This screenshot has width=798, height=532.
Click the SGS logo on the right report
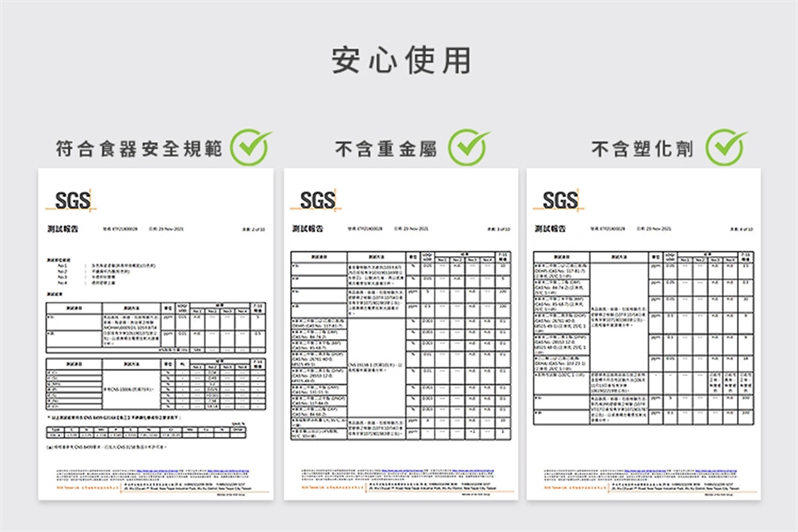pos(559,200)
